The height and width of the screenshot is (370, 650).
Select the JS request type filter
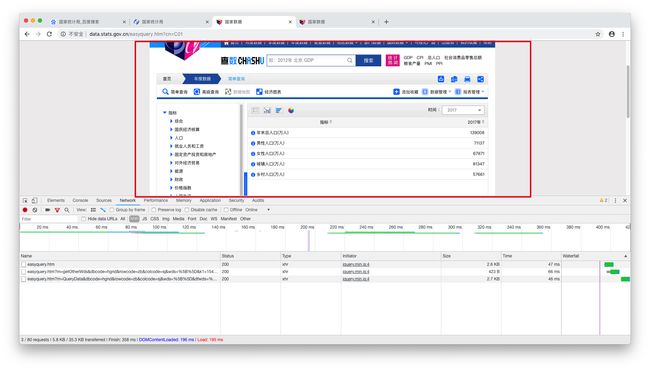click(x=144, y=219)
